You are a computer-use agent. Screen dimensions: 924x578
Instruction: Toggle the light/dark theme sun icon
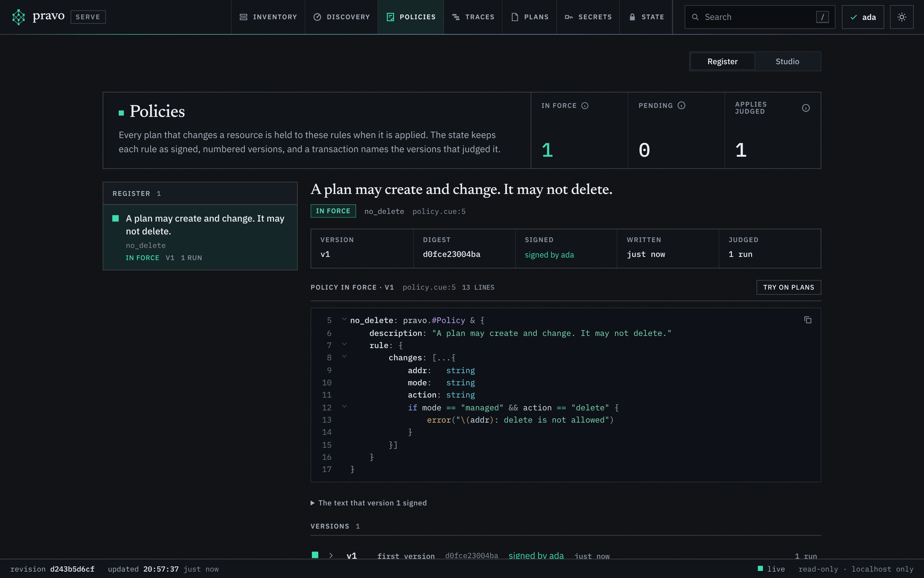pos(902,17)
